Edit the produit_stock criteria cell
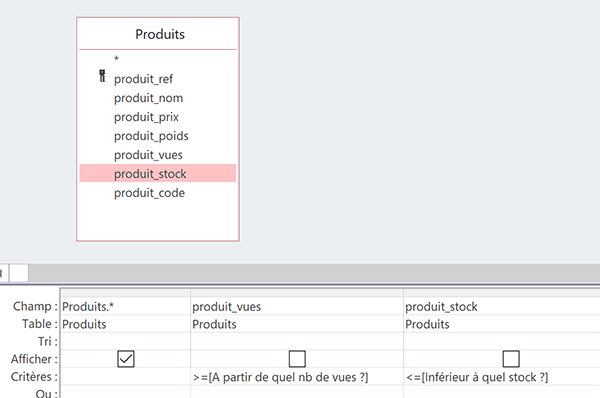This screenshot has height=398, width=600. click(502, 377)
